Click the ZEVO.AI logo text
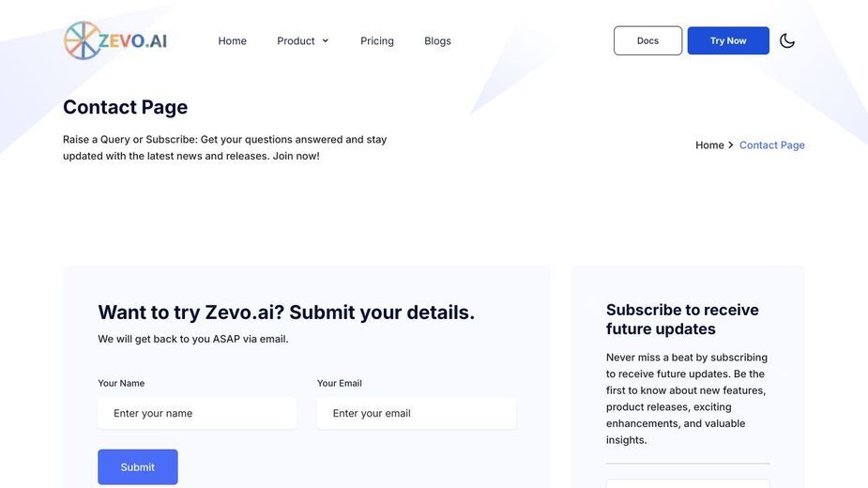This screenshot has width=868, height=488. click(133, 41)
